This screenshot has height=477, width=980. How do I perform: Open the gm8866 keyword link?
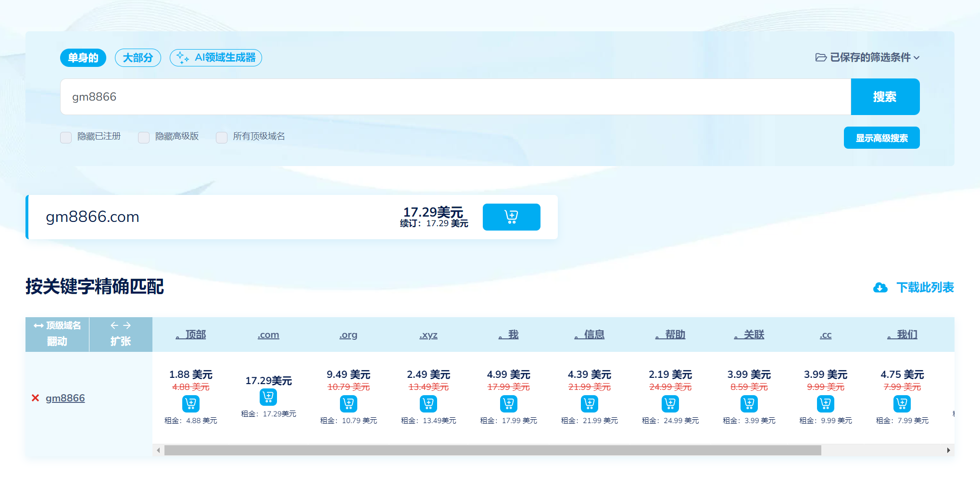pyautogui.click(x=65, y=398)
